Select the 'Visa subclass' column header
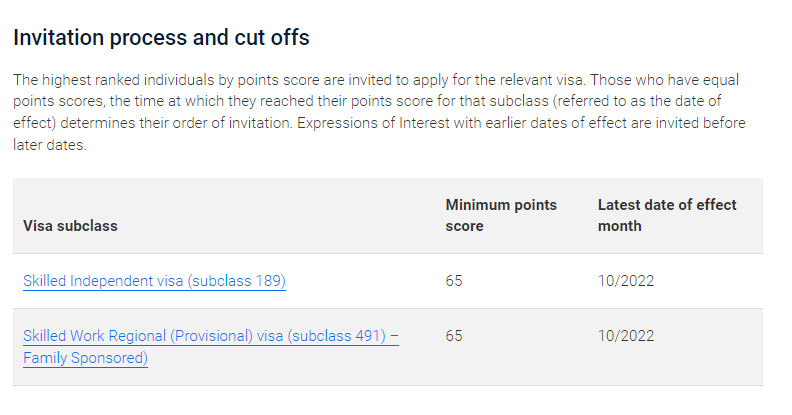792x415 pixels. pos(70,226)
